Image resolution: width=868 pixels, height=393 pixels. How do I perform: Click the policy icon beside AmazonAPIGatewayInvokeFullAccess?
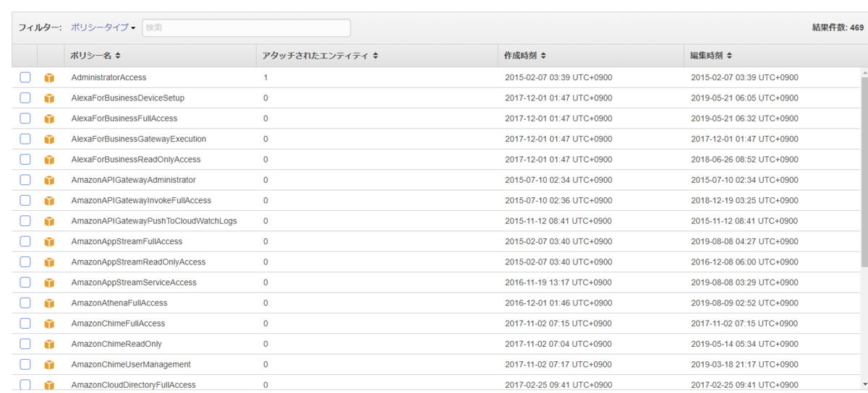pos(49,201)
